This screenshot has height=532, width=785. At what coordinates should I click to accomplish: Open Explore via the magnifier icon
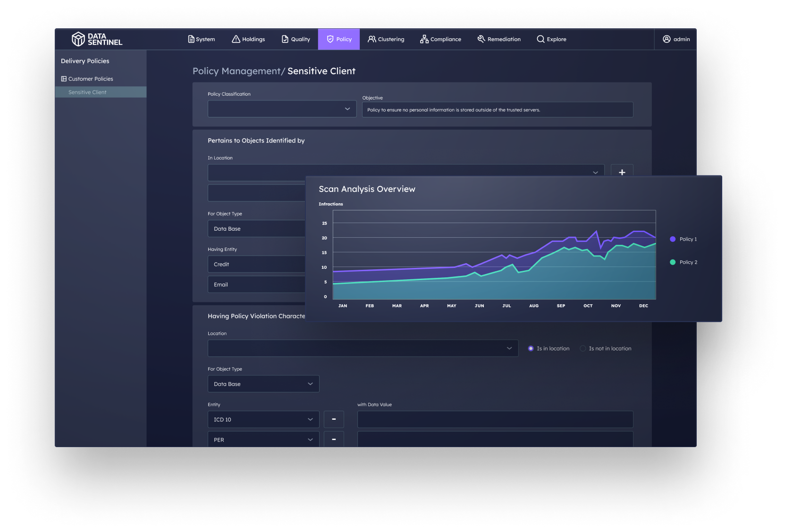pos(540,39)
